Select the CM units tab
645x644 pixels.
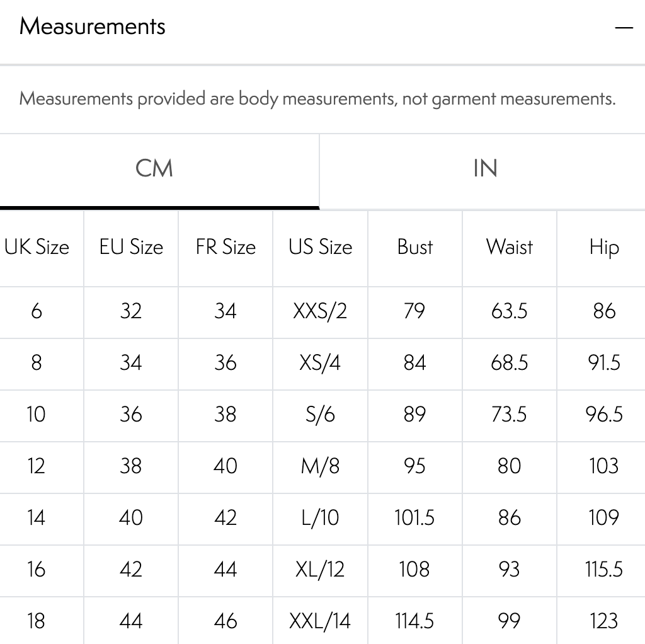[154, 168]
